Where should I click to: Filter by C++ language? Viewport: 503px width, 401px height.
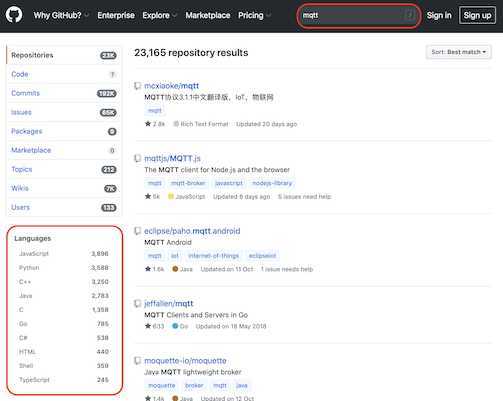click(x=63, y=282)
